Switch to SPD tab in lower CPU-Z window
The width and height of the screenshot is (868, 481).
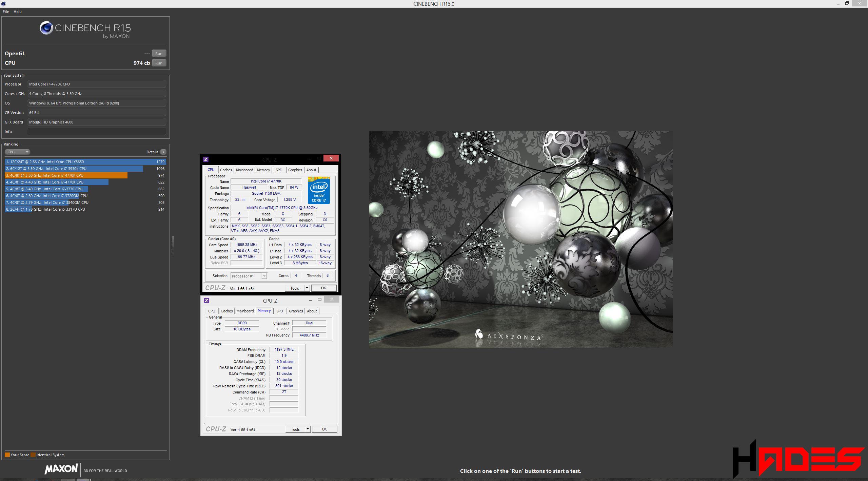[x=280, y=311]
